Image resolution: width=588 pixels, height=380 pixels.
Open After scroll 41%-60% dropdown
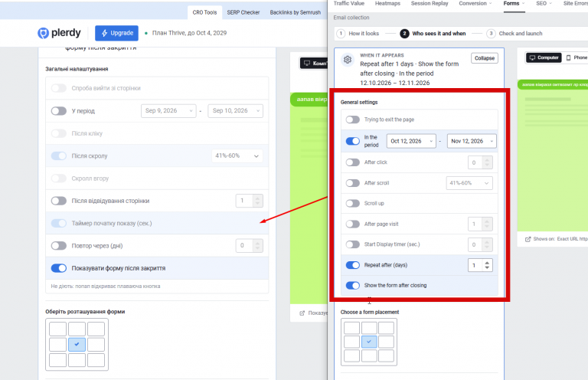click(x=469, y=183)
